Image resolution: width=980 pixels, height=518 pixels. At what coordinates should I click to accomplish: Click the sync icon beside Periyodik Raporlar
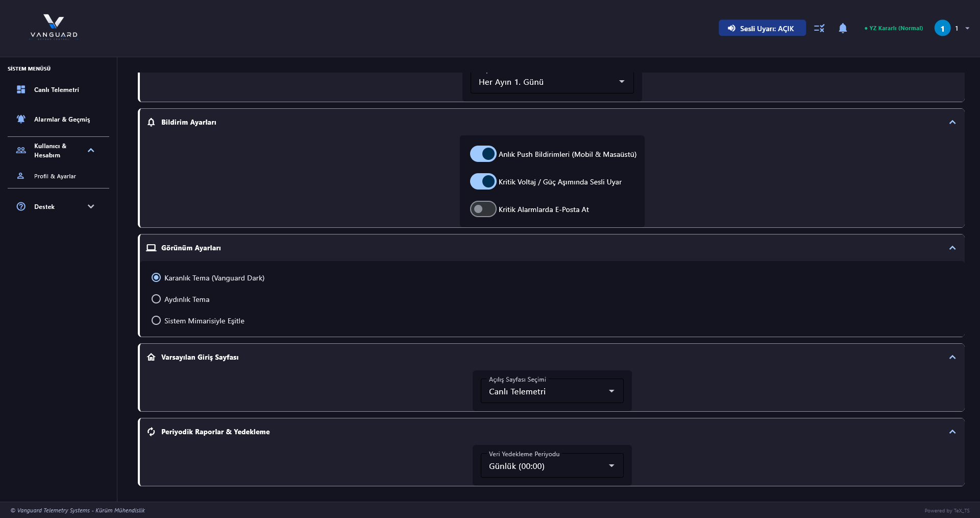coord(151,432)
